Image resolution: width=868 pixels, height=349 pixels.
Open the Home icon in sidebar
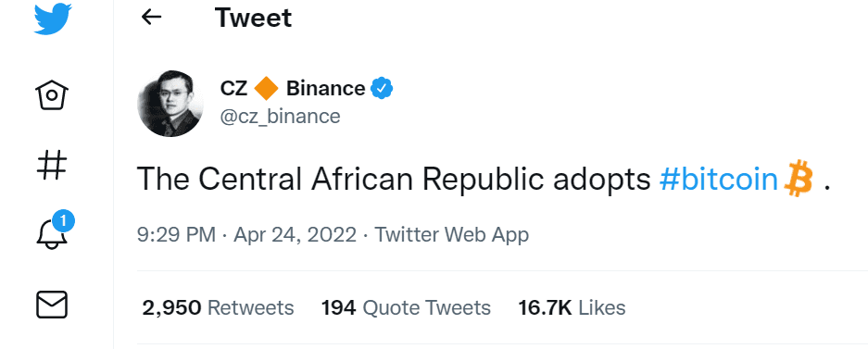pos(52,95)
